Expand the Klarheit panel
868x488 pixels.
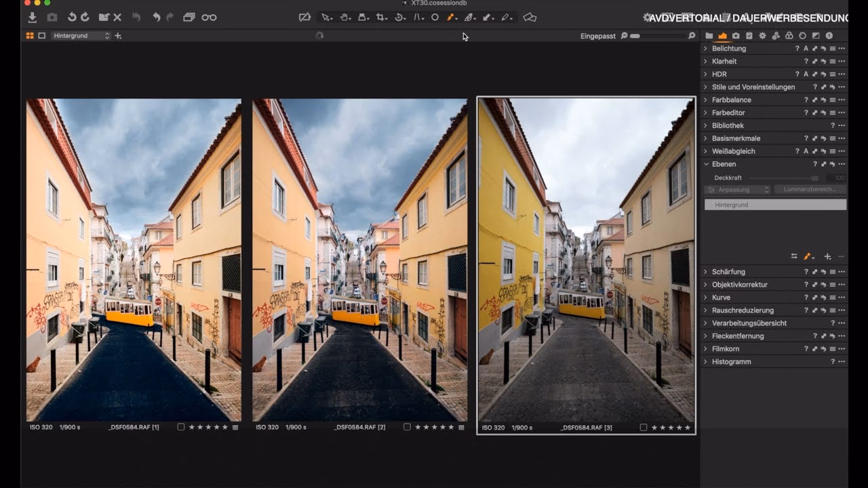point(705,61)
